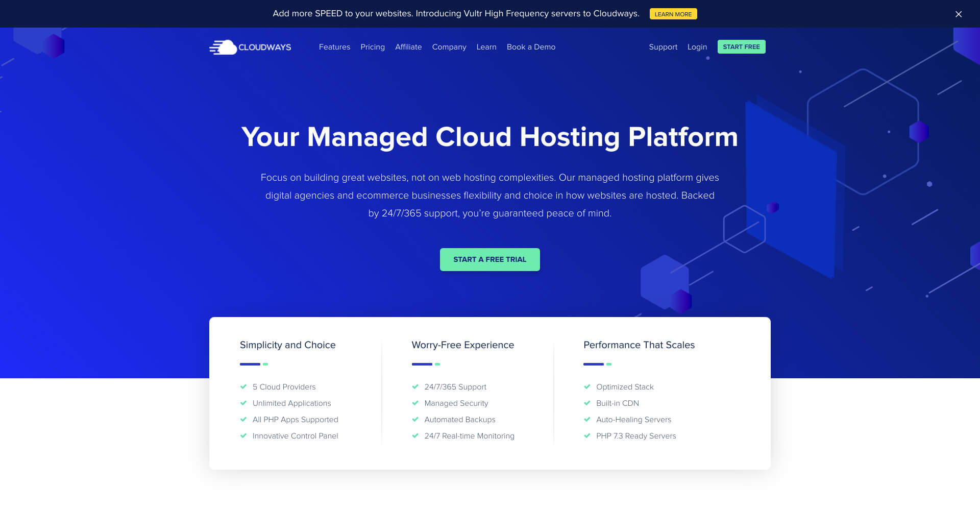Viewport: 980px width, 511px height.
Task: Click the PHP 7.3 Ready Servers text
Action: (x=636, y=436)
